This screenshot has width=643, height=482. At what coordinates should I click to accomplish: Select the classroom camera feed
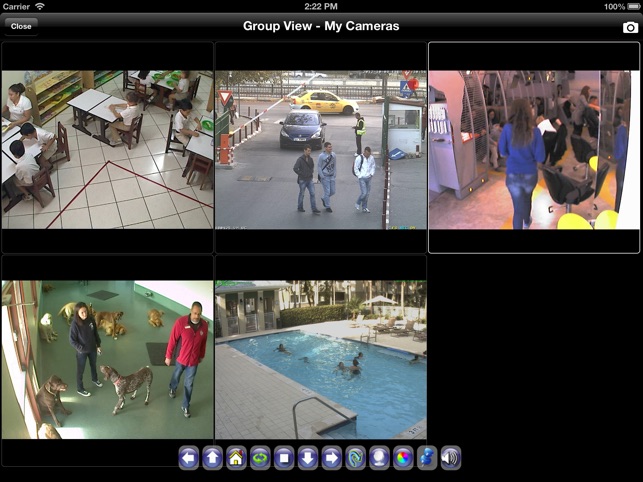click(107, 149)
